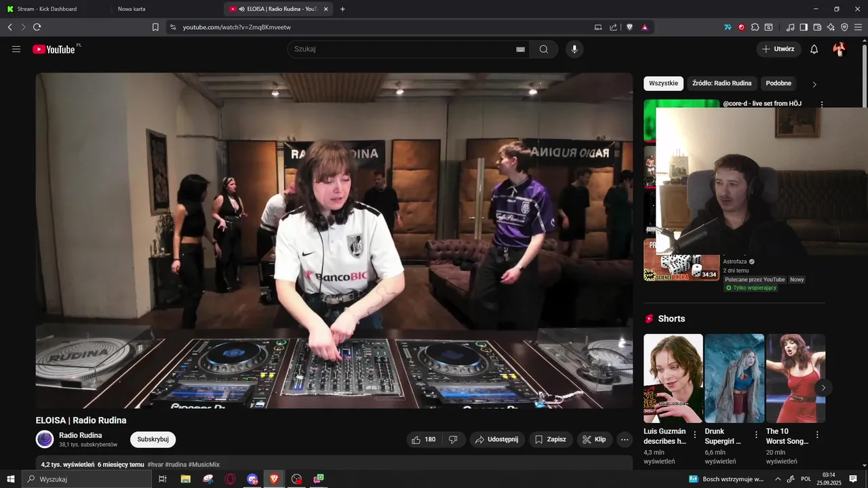This screenshot has height=488, width=868.
Task: Open options for Luis Guzmán short
Action: 695,434
